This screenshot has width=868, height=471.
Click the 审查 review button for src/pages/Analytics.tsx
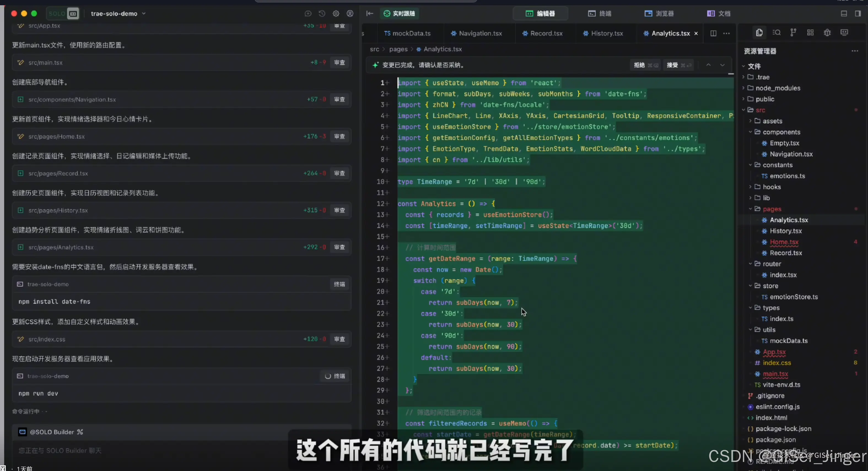click(340, 247)
